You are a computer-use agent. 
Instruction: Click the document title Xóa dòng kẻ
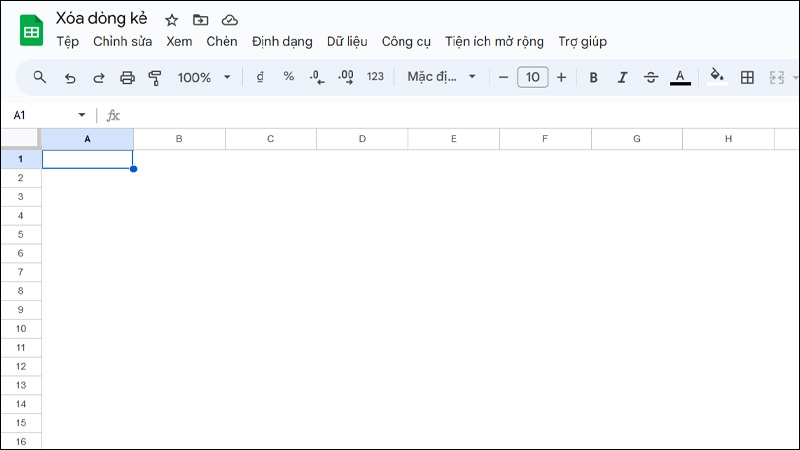pyautogui.click(x=102, y=19)
